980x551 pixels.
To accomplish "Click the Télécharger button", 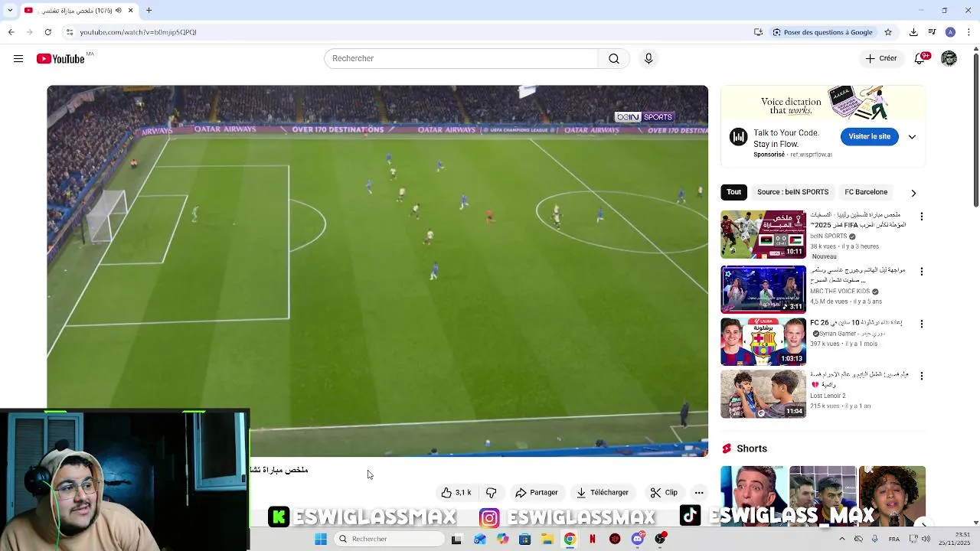I will click(x=603, y=493).
